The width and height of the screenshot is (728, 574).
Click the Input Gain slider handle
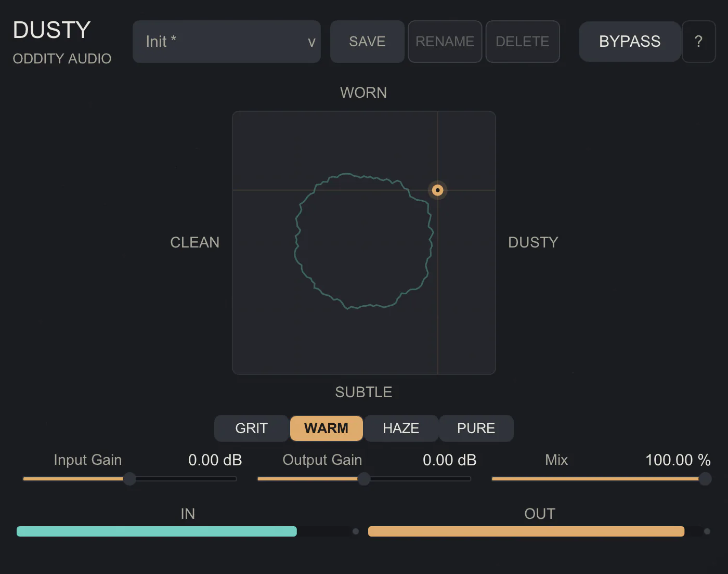pyautogui.click(x=129, y=479)
